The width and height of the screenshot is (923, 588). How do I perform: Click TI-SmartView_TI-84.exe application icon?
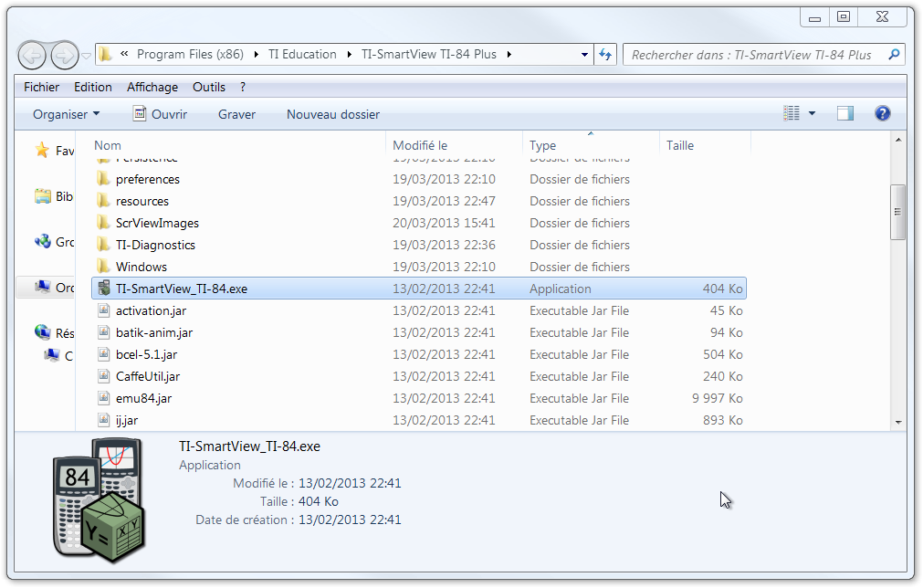(x=104, y=288)
